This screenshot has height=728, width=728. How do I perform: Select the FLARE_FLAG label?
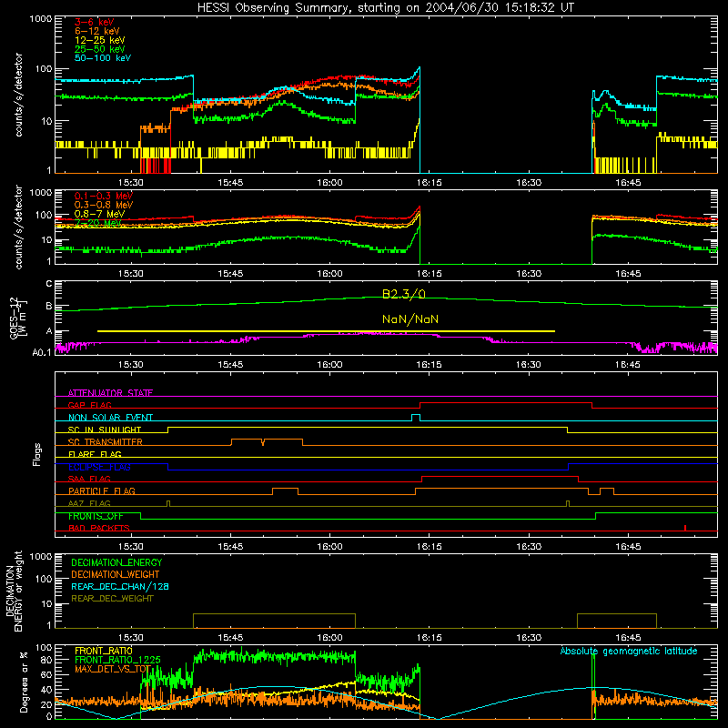pos(95,454)
